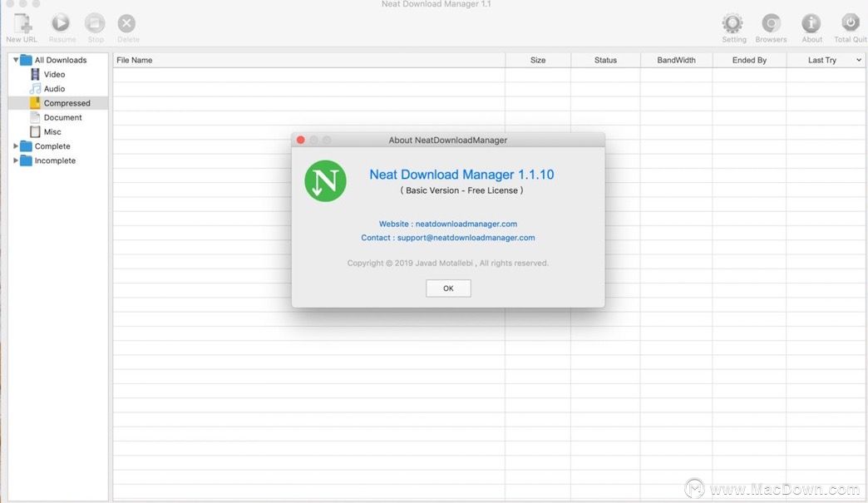Sort by File Name column header
The height and width of the screenshot is (503, 868).
[309, 60]
